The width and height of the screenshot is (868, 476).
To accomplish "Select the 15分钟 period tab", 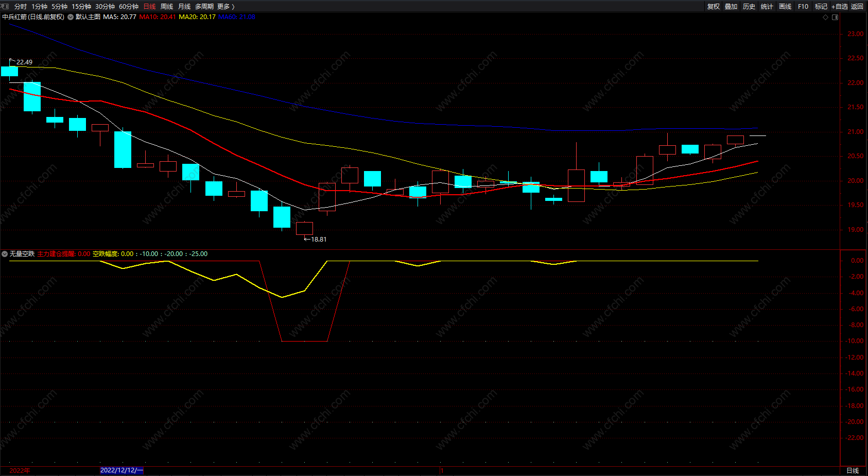I will click(81, 7).
